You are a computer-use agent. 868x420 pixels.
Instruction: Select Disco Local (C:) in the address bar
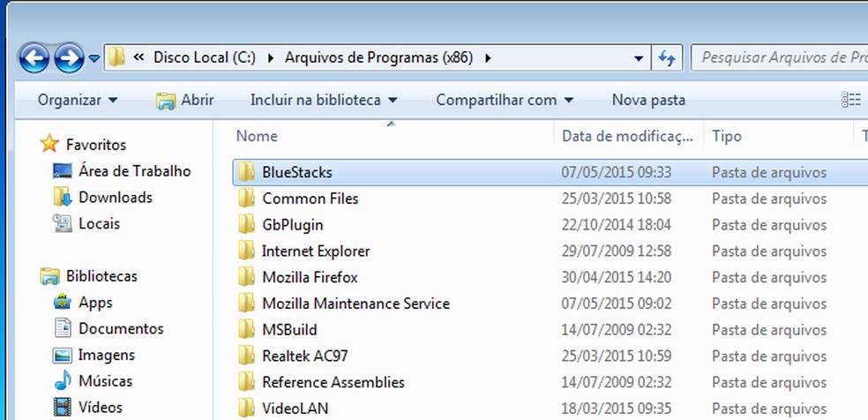(x=205, y=57)
